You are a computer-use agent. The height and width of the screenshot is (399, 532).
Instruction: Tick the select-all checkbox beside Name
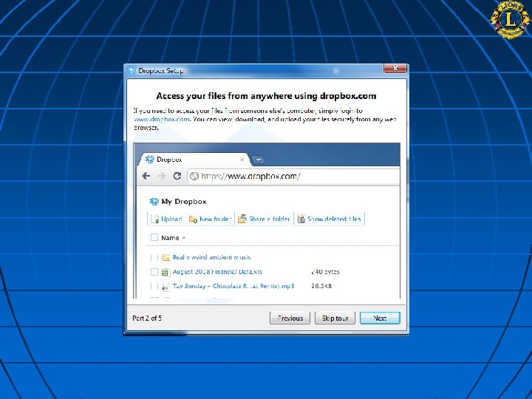(154, 237)
